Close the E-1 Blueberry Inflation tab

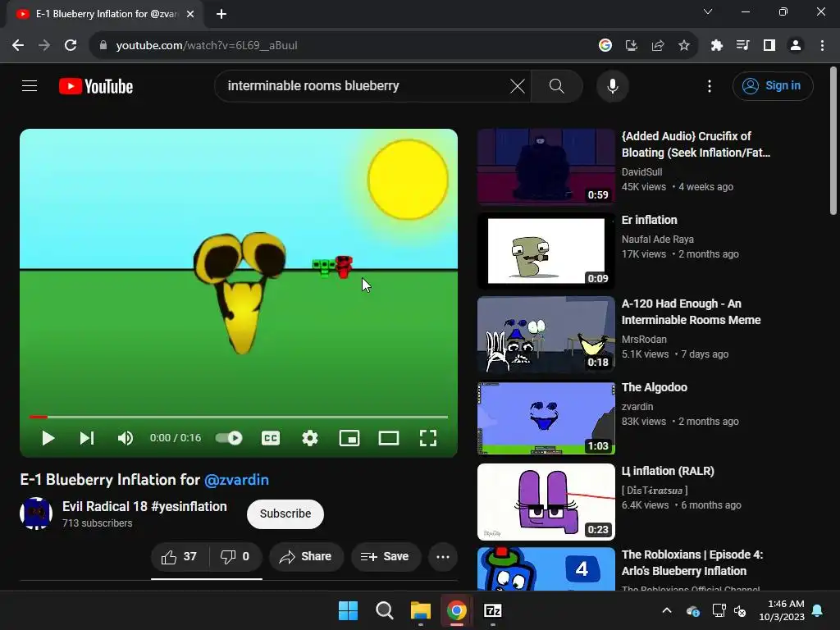pyautogui.click(x=190, y=15)
